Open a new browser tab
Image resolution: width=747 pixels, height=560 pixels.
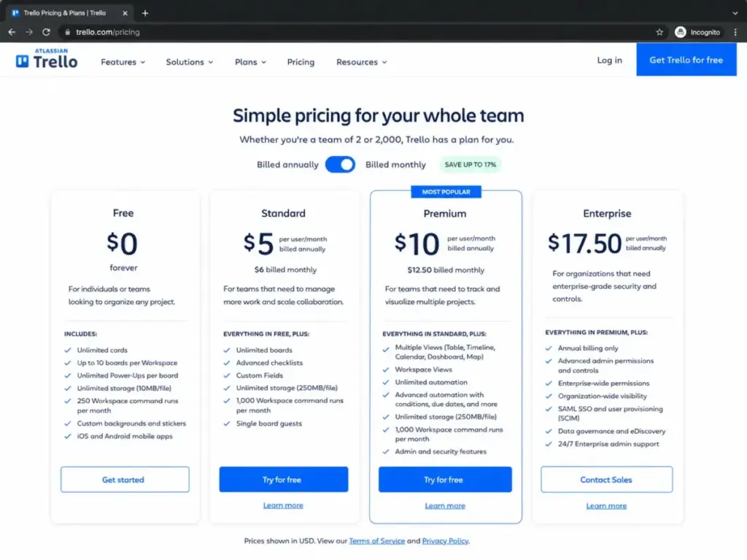pyautogui.click(x=145, y=13)
